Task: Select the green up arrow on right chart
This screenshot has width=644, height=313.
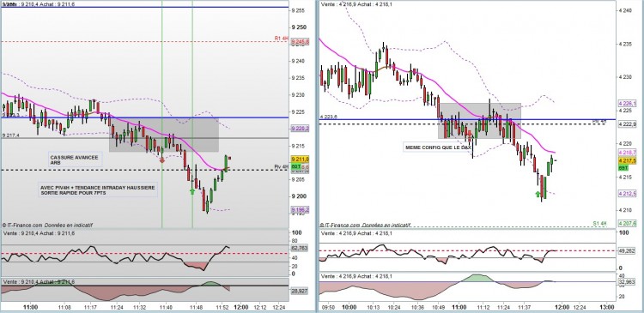Action: (x=538, y=194)
